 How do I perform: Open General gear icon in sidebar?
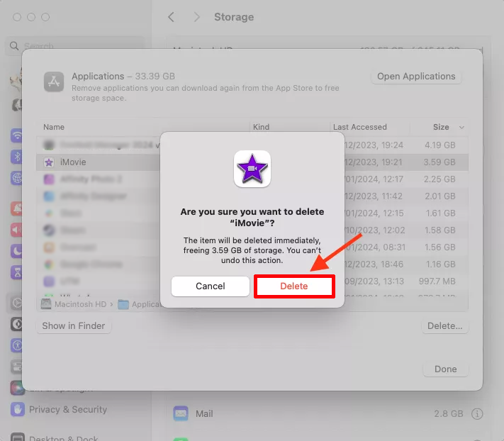(17, 303)
